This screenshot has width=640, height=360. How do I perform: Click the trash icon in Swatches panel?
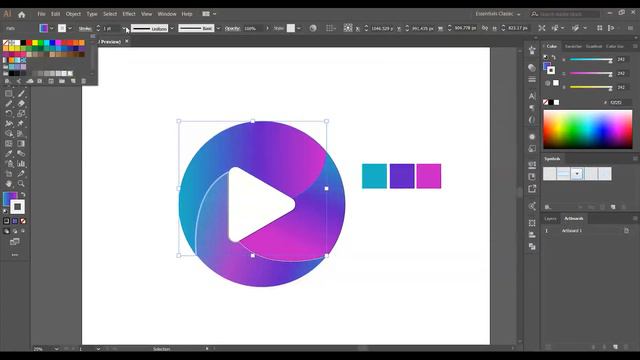pos(84,81)
